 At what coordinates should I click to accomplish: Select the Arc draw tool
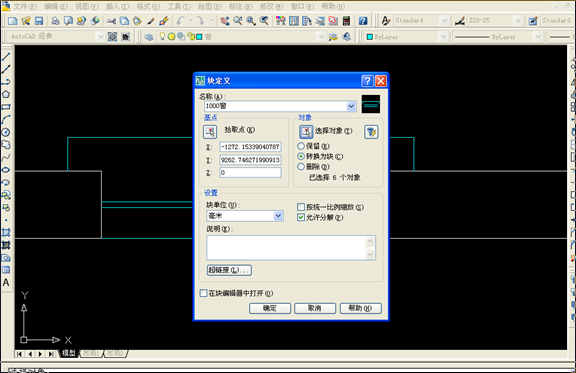(6, 119)
